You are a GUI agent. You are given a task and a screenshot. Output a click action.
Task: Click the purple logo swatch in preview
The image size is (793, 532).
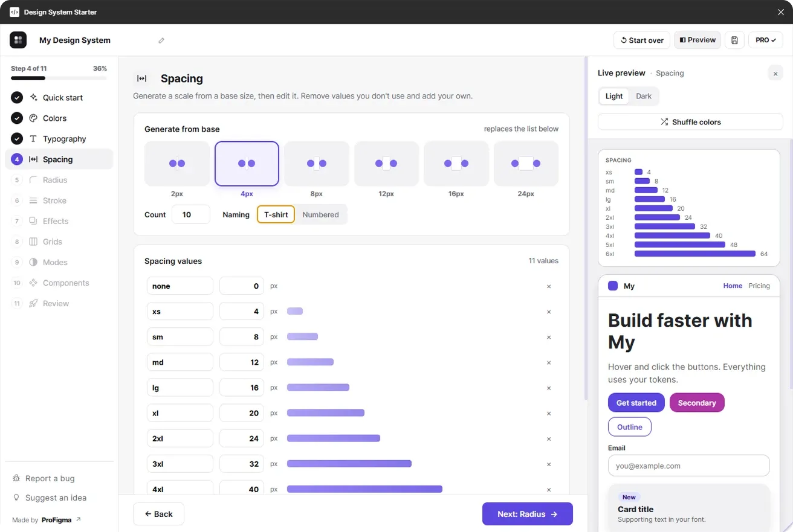point(613,286)
